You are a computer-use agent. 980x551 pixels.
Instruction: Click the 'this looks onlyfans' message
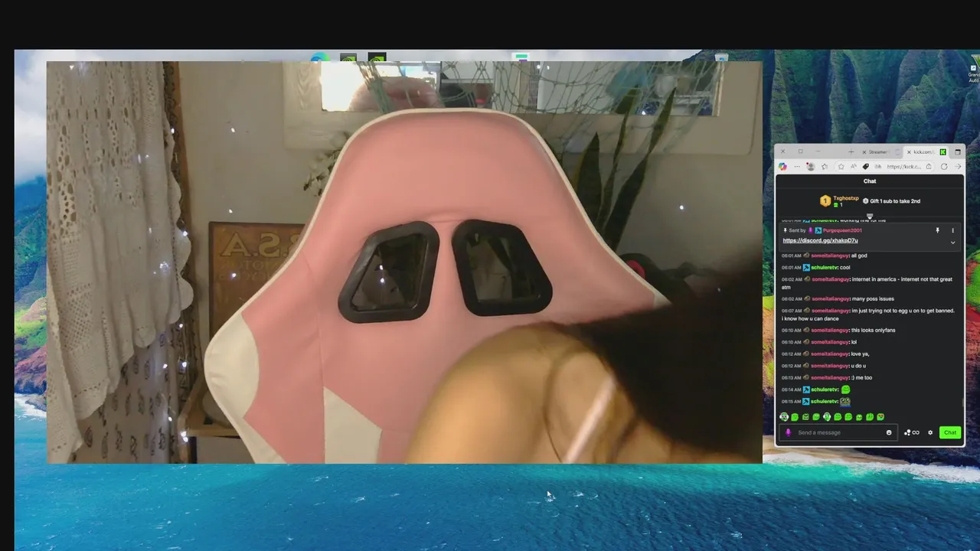(873, 331)
